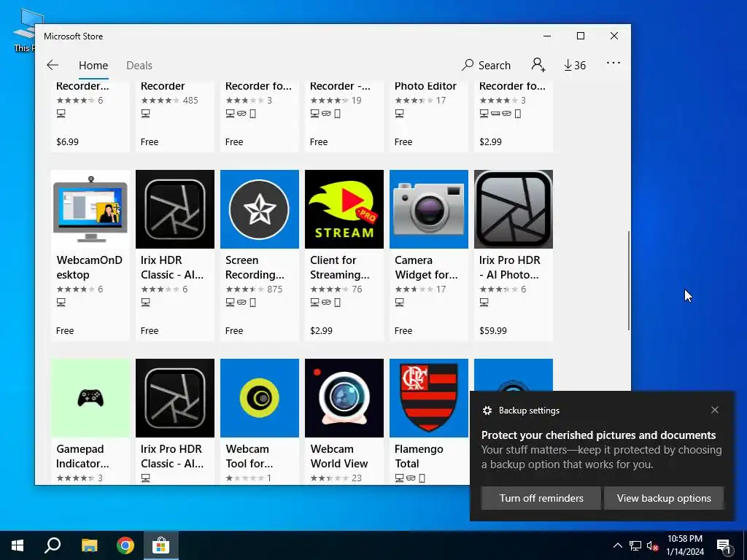Screen dimensions: 747x560
Task: Open the Camera Widget app icon
Action: (429, 209)
